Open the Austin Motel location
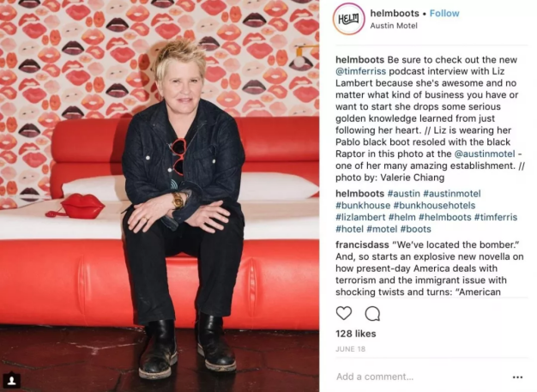537x392 pixels. pyautogui.click(x=394, y=26)
